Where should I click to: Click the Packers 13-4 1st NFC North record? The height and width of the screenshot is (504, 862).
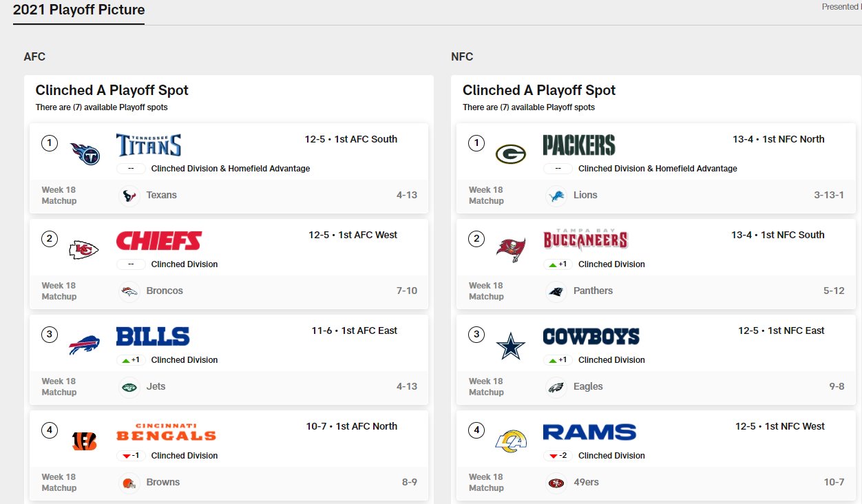[779, 139]
